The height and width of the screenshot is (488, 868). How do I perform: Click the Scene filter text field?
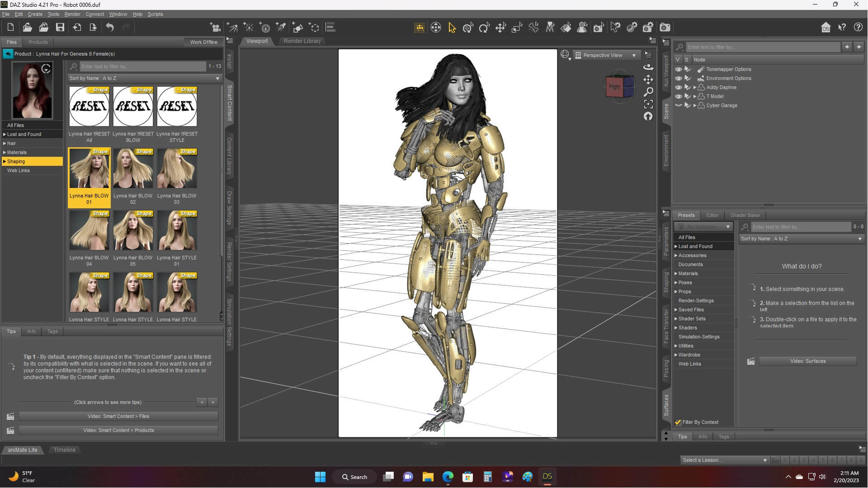(x=763, y=47)
